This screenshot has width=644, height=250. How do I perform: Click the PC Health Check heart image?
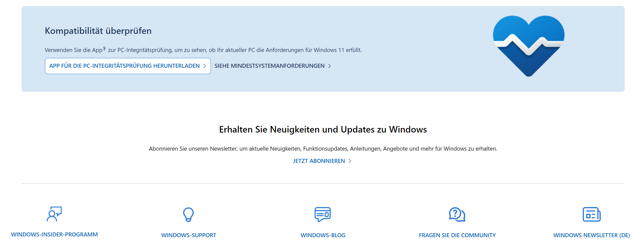[x=529, y=46]
